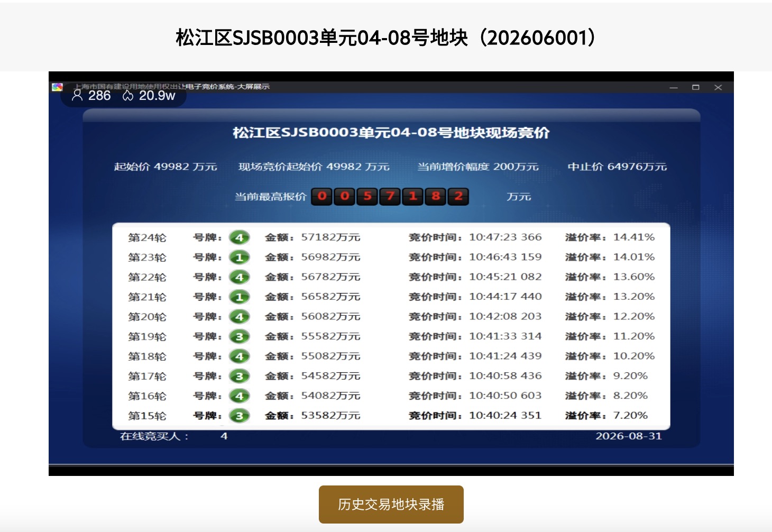This screenshot has width=772, height=532.
Task: Click 第15轮 round label
Action: tap(147, 416)
